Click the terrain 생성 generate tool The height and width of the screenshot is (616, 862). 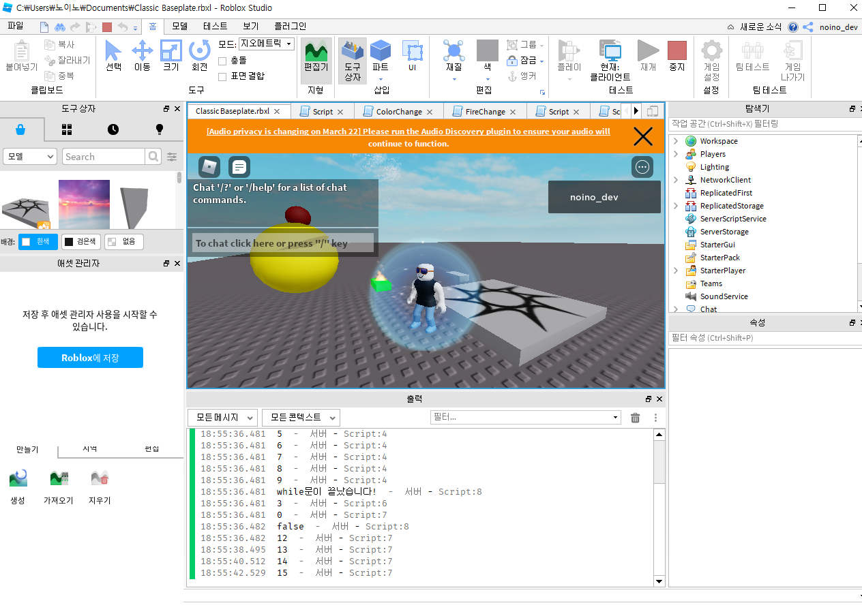point(18,486)
